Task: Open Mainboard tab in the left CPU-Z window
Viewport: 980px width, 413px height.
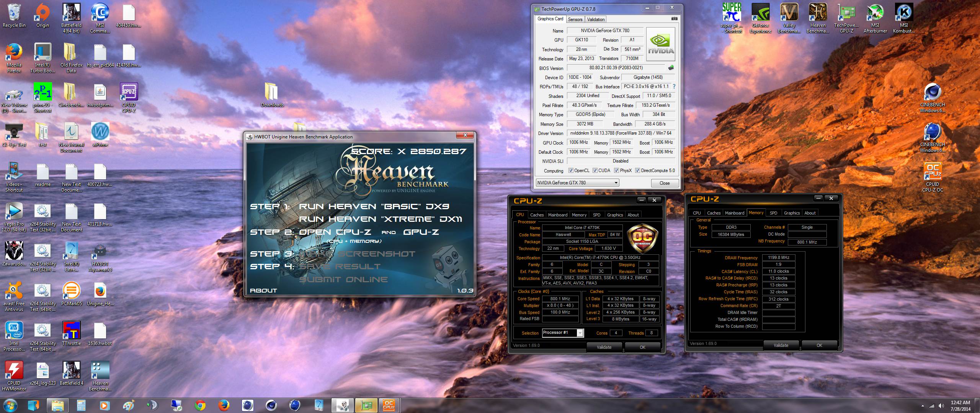Action: pyautogui.click(x=558, y=215)
